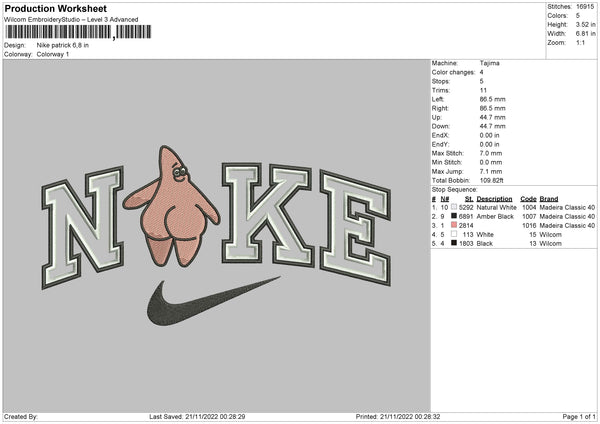Click the Zoom value 1:1
Screen dimensions: 600x424
point(580,43)
